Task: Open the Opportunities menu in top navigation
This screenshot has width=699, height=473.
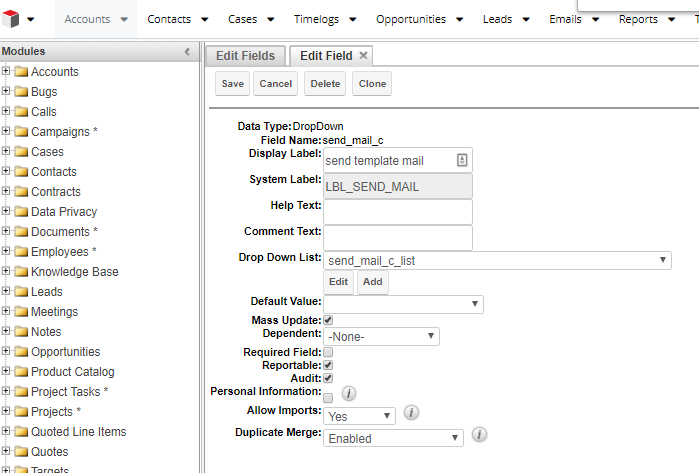Action: coord(419,19)
